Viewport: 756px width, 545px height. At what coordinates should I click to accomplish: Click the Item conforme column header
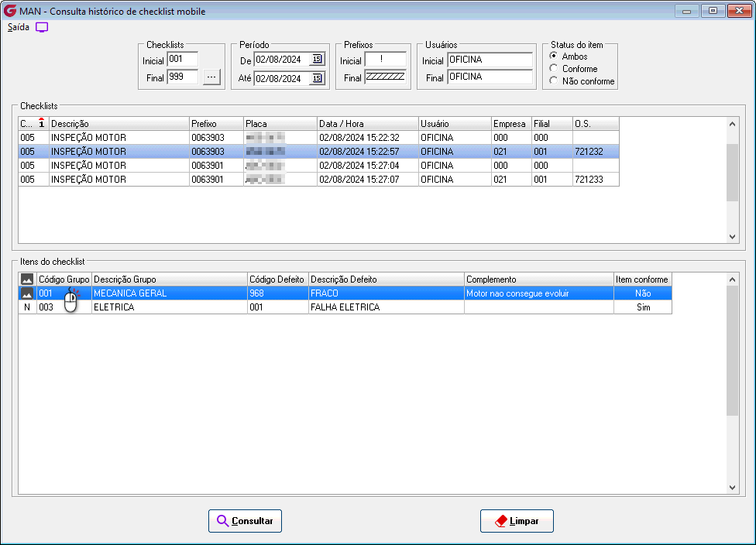click(x=643, y=279)
